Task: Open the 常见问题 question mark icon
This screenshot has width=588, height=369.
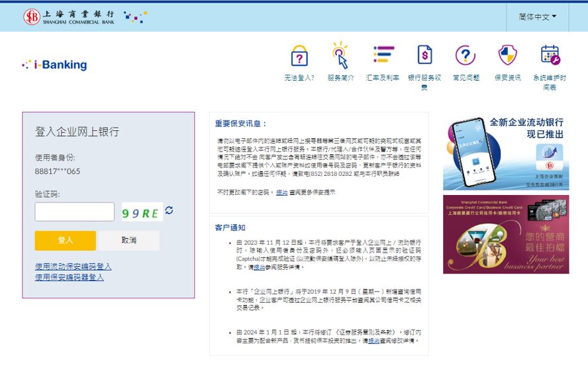Action: tap(465, 56)
